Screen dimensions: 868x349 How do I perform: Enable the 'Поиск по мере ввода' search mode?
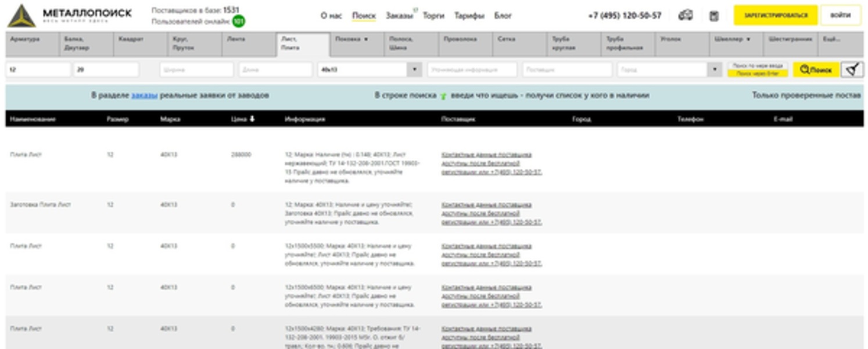(x=758, y=66)
